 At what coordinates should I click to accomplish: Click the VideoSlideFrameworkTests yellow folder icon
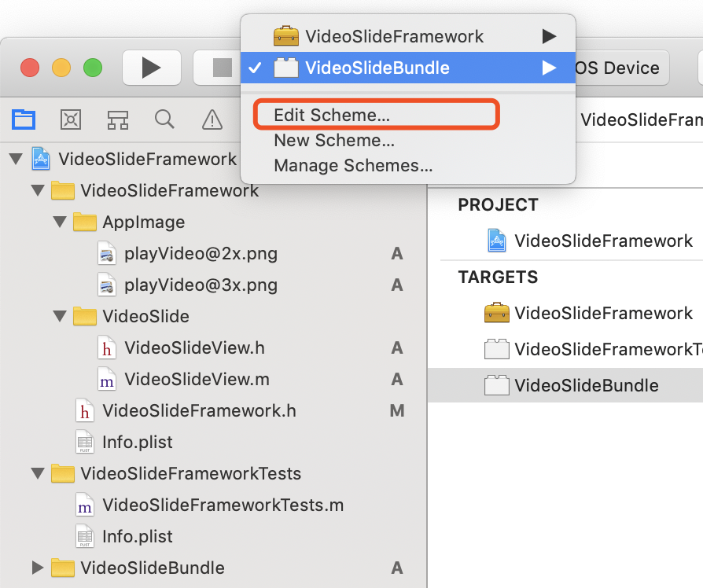click(x=63, y=473)
